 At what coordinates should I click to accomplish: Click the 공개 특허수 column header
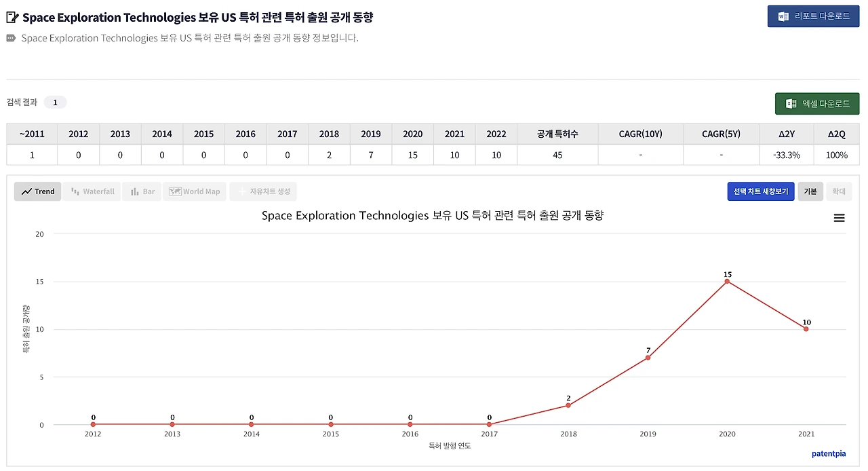pyautogui.click(x=558, y=134)
